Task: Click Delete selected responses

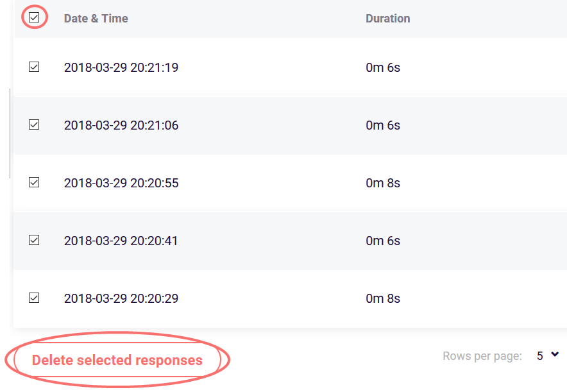Action: tap(118, 360)
